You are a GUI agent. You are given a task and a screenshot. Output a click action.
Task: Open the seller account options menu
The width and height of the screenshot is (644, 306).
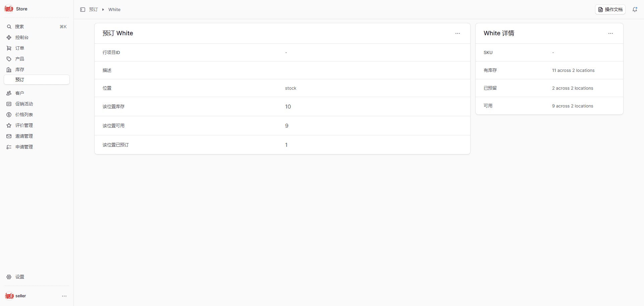point(64,296)
